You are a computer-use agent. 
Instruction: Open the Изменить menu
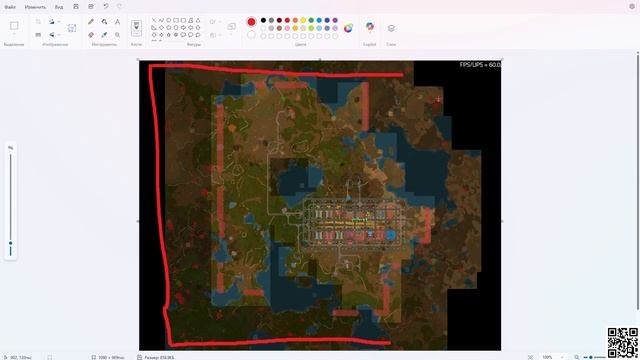[x=35, y=7]
